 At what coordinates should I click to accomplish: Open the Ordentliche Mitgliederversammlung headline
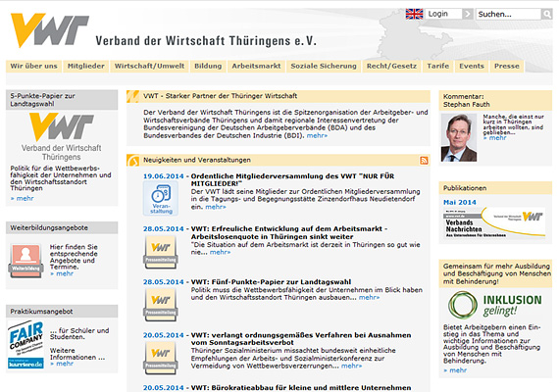pyautogui.click(x=292, y=179)
